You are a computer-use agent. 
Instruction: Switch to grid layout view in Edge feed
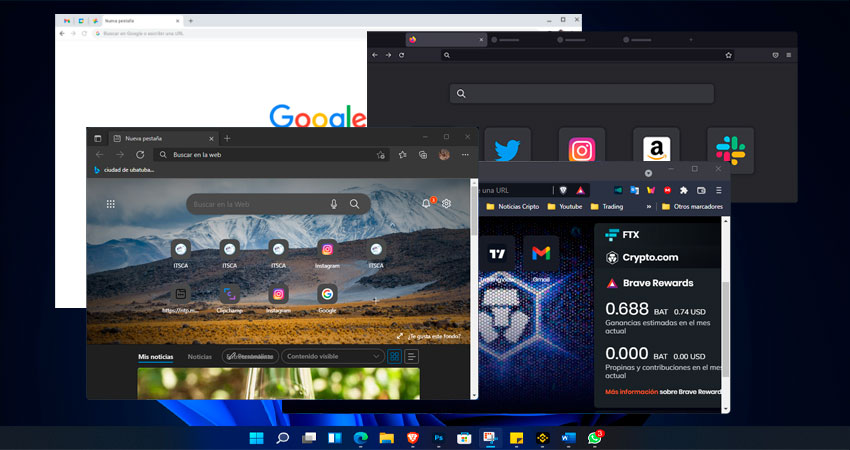tap(394, 356)
